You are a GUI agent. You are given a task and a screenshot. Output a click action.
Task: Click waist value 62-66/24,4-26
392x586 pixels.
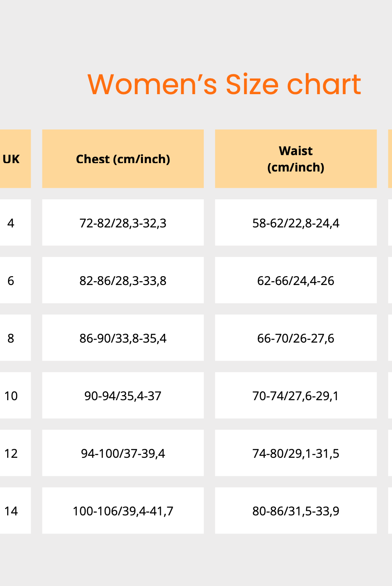pyautogui.click(x=296, y=280)
